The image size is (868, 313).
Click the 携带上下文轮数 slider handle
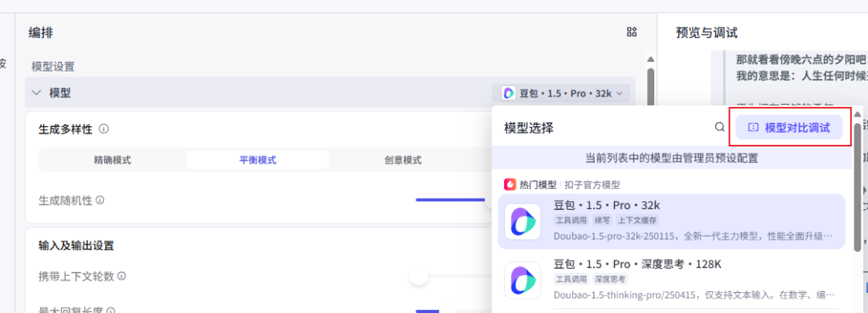[419, 276]
